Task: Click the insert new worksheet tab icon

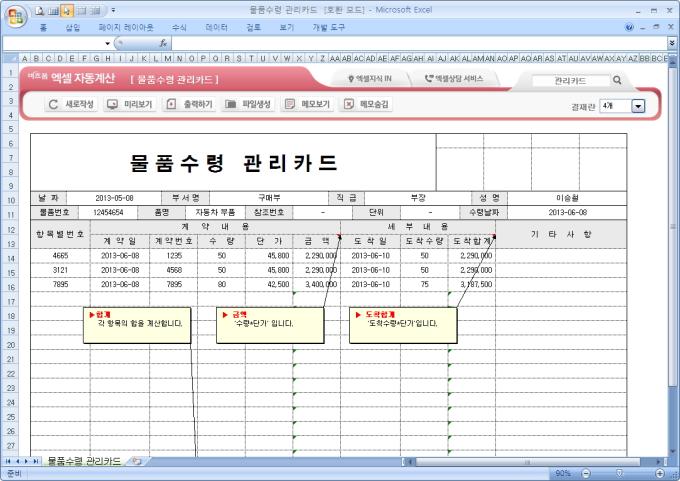Action: point(137,461)
